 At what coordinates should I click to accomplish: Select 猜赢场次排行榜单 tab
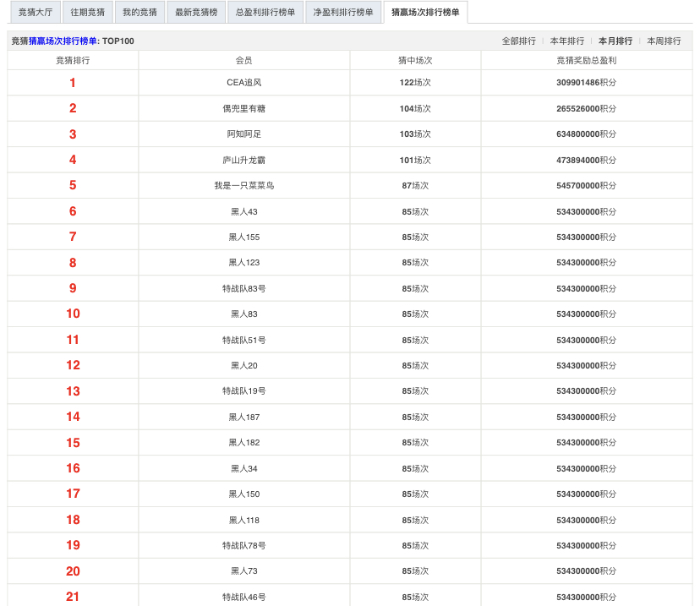(x=425, y=13)
